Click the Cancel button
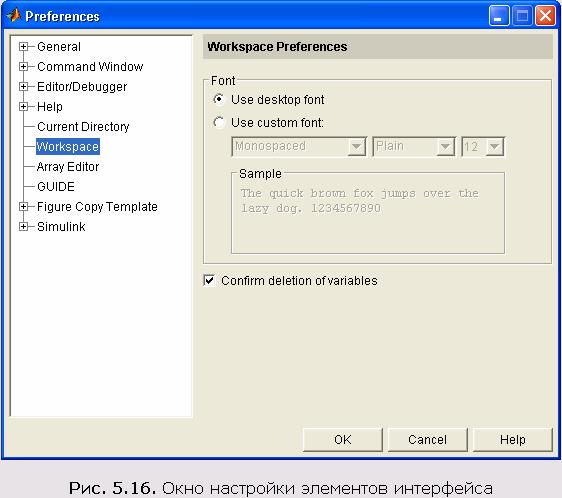The width and height of the screenshot is (562, 498). tap(428, 440)
